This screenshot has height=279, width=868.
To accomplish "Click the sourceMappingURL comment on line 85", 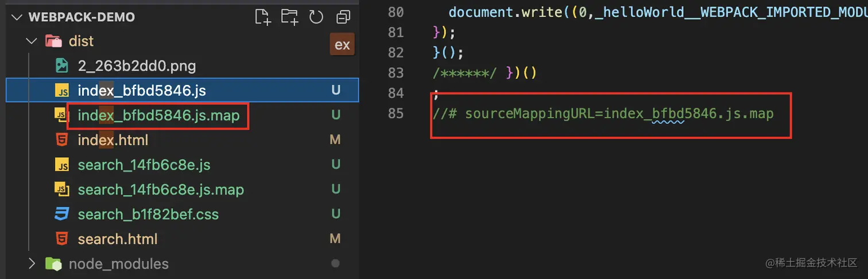I will [603, 114].
